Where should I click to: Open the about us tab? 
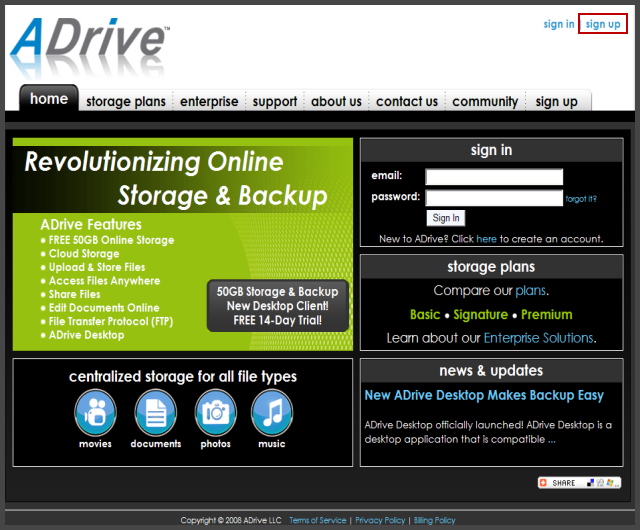336,101
